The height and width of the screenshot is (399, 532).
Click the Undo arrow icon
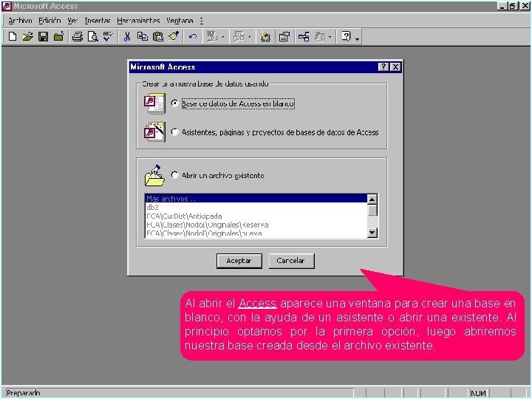[193, 36]
